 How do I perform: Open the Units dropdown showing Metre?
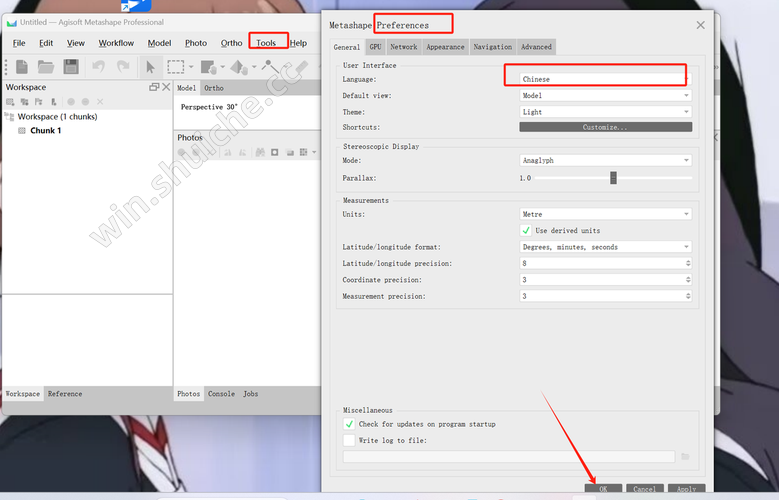(606, 214)
